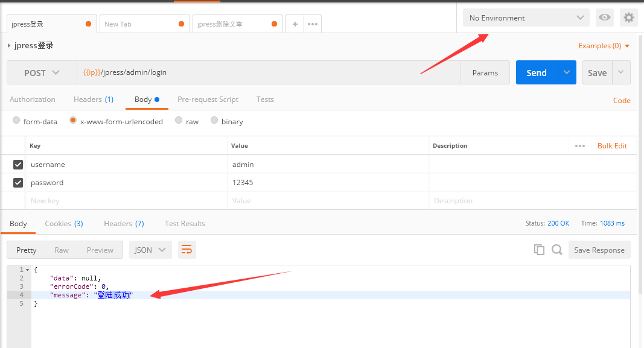Switch to jpress删除文章 tab
Viewport: 644px width, 348px height.
point(237,24)
